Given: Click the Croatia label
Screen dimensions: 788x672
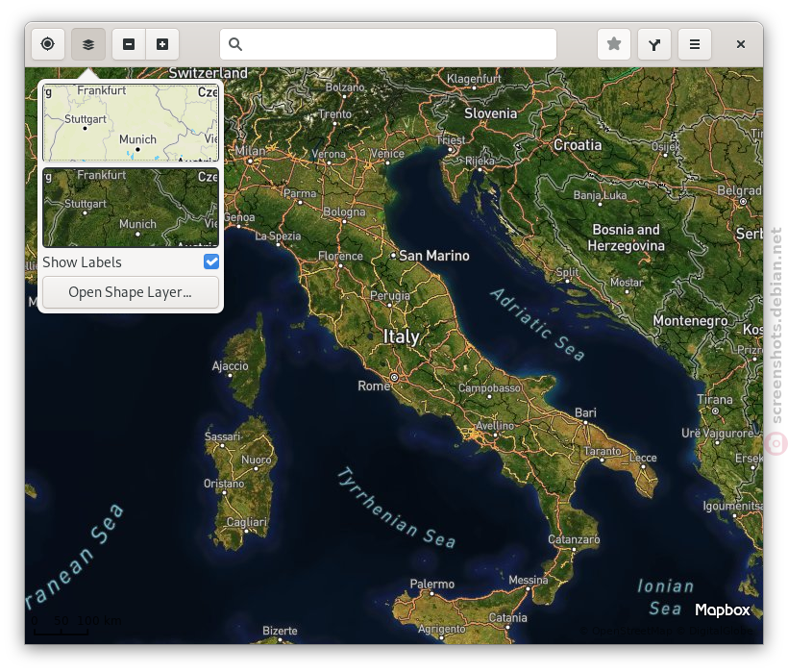Looking at the screenshot, I should click(x=578, y=145).
